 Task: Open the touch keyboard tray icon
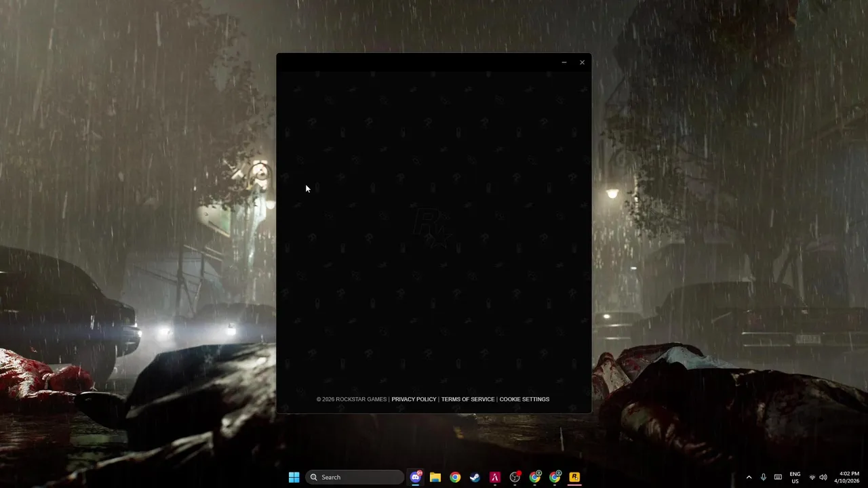(778, 477)
